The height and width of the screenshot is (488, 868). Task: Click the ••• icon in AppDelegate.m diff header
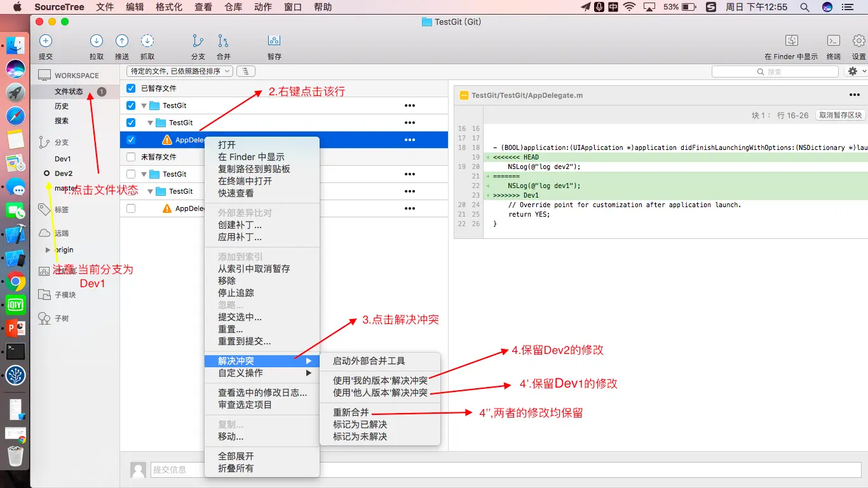(x=855, y=95)
